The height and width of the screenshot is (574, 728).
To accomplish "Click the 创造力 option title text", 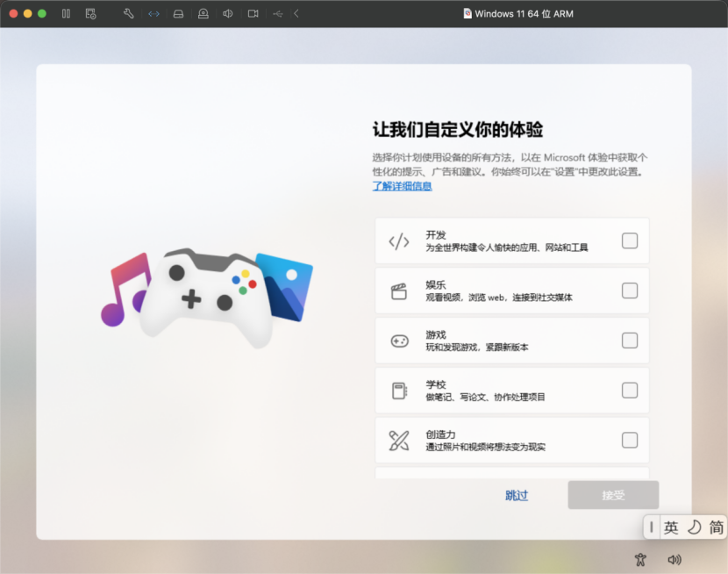I will click(440, 434).
